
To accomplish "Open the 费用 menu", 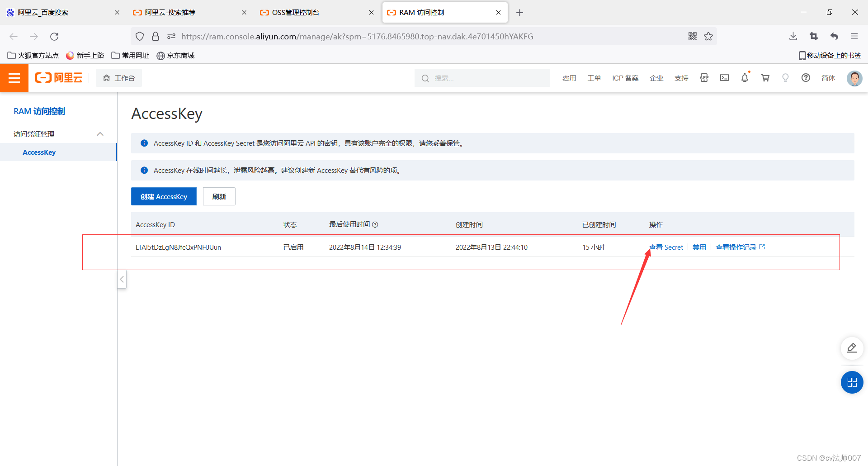I will pos(569,78).
